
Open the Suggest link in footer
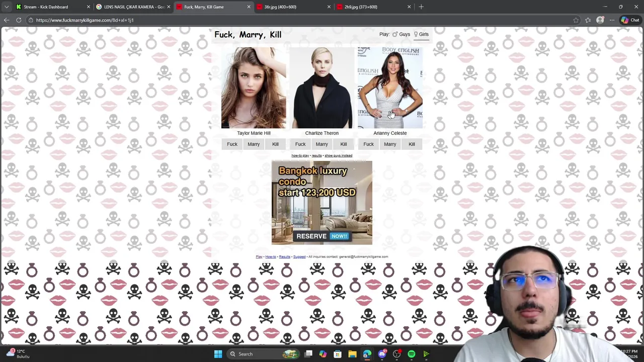click(x=299, y=257)
